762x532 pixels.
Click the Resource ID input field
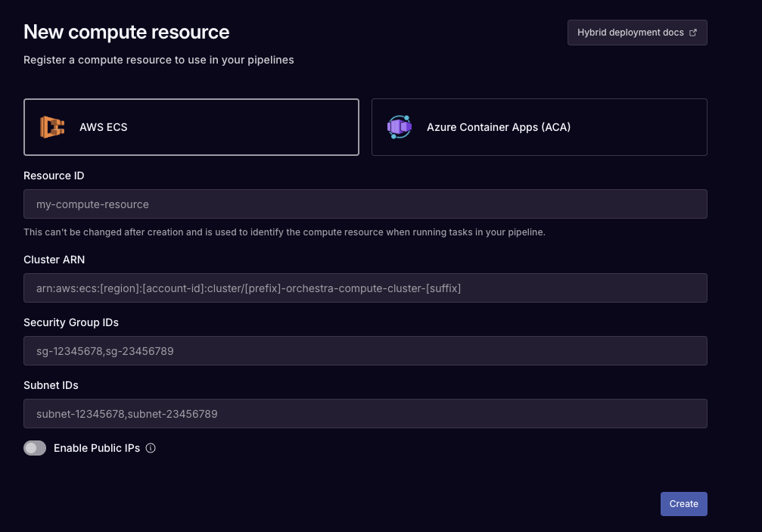point(365,204)
